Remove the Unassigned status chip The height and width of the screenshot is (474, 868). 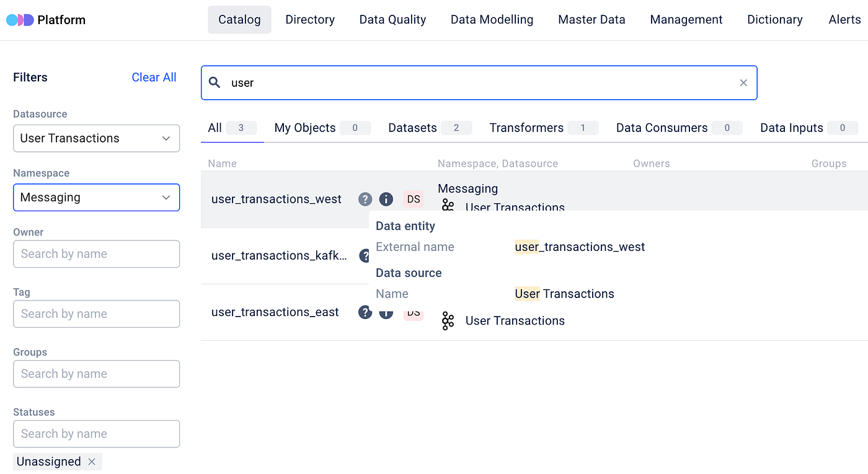[x=92, y=462]
